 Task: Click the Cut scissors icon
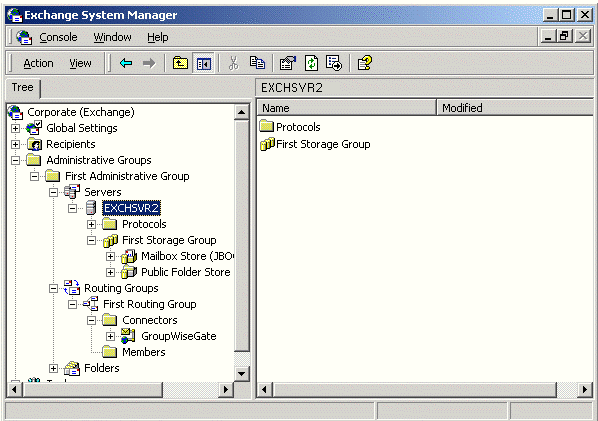point(233,63)
